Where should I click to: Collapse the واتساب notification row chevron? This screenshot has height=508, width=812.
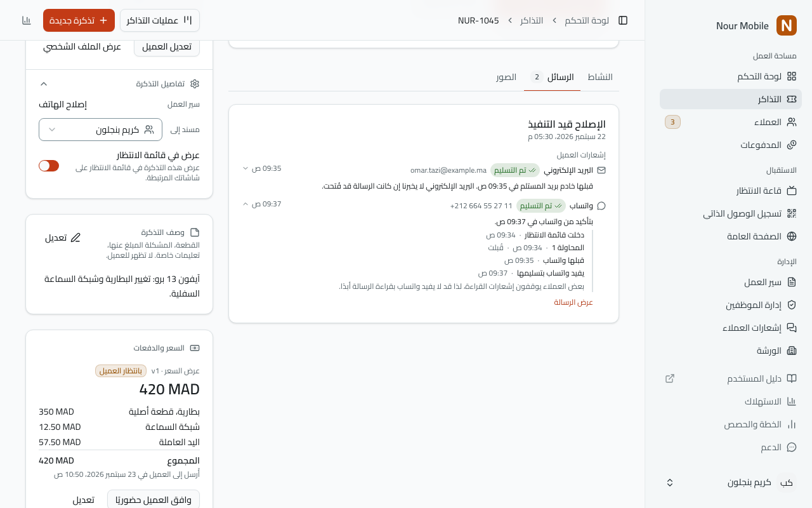pos(246,204)
